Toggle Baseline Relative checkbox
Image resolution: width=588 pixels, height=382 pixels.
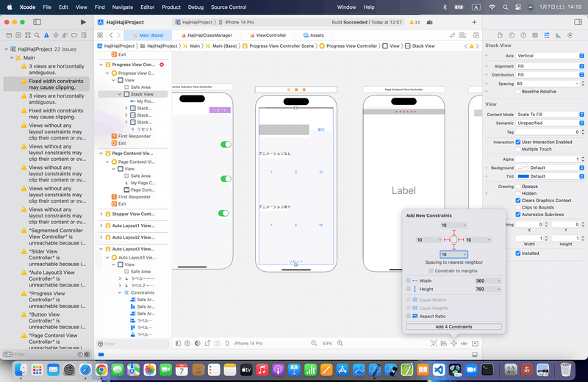(518, 92)
